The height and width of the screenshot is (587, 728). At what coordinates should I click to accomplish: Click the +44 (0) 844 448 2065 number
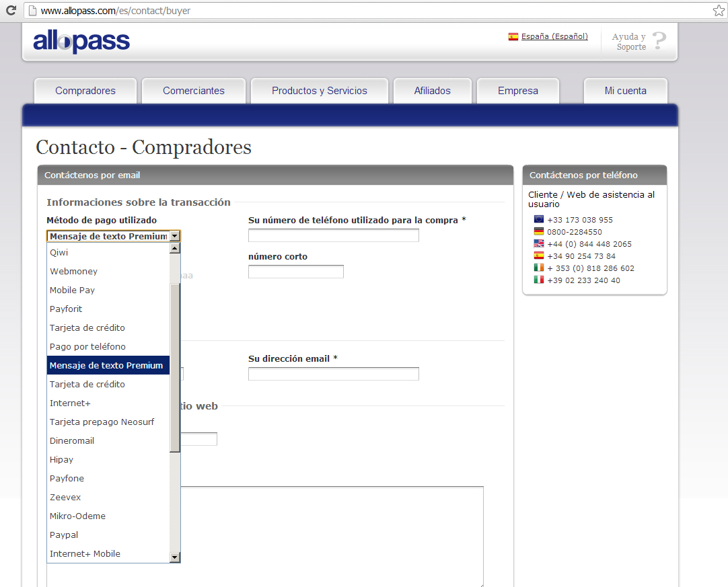589,244
